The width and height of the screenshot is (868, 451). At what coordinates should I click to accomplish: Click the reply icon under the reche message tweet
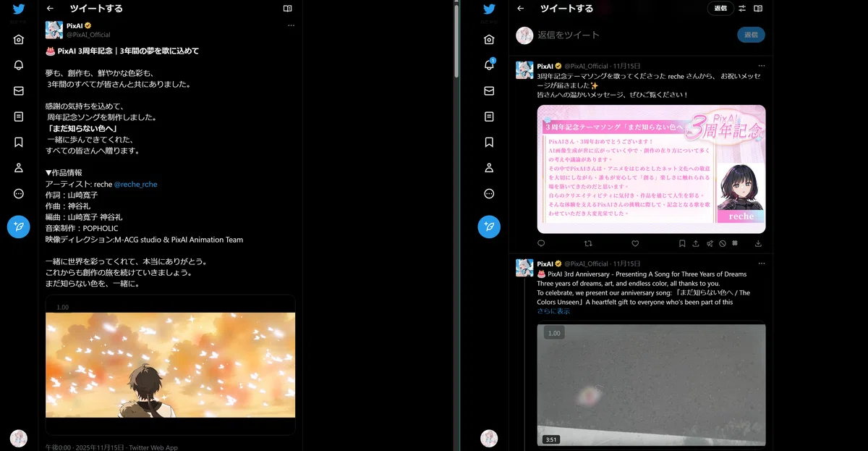point(541,244)
